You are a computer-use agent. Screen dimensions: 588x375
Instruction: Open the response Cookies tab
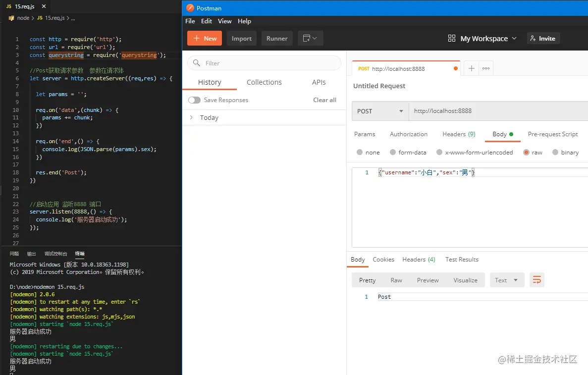click(x=383, y=260)
